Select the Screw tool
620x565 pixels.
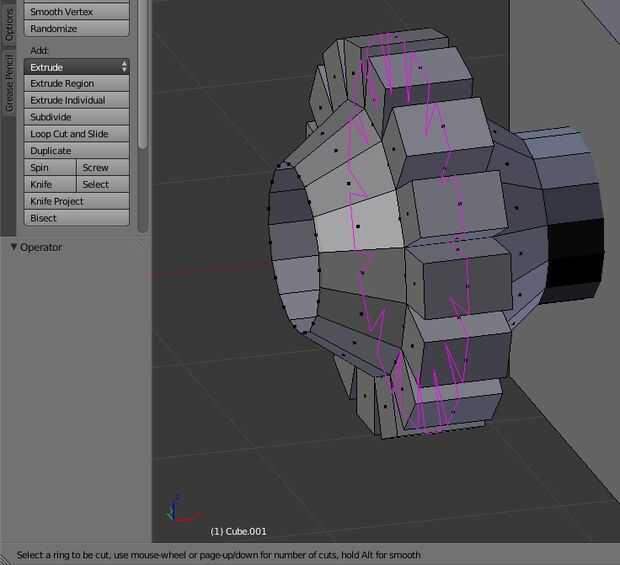click(103, 168)
